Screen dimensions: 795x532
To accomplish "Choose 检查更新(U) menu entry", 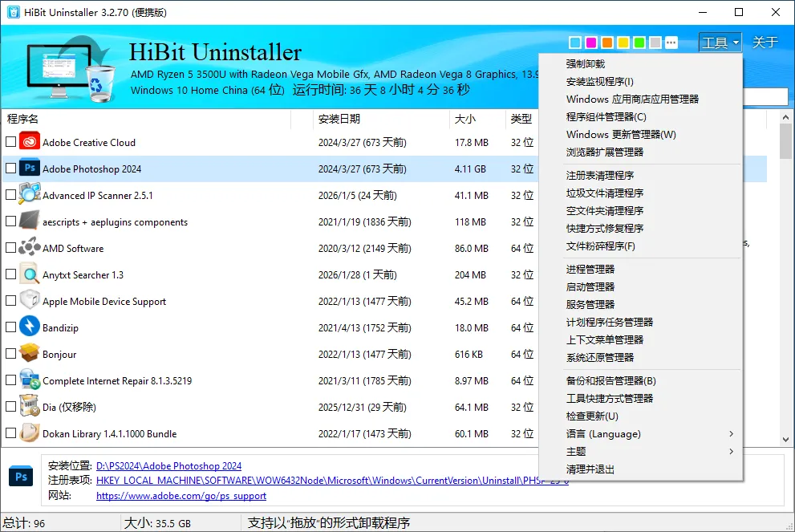I will tap(641, 416).
